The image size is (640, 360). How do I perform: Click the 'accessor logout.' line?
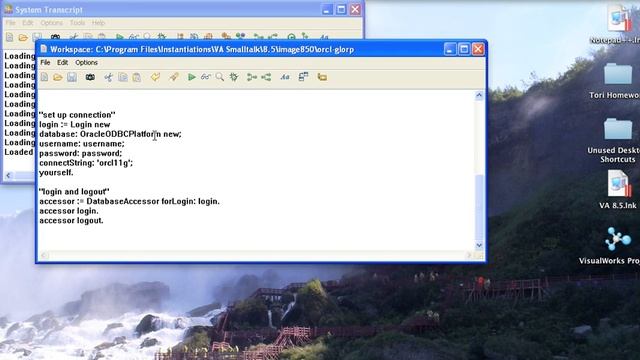click(71, 220)
